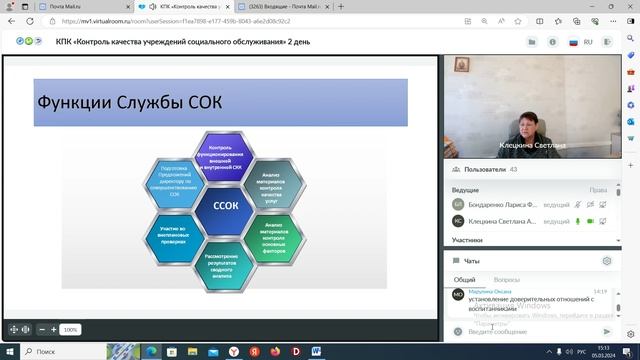Open Word from taskbar
The height and width of the screenshot is (360, 640).
coord(316,351)
